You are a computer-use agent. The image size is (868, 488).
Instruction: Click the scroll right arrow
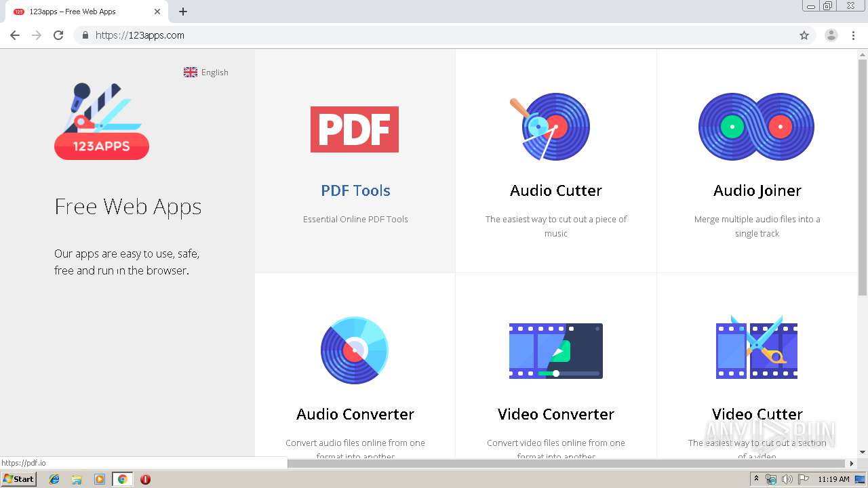852,464
